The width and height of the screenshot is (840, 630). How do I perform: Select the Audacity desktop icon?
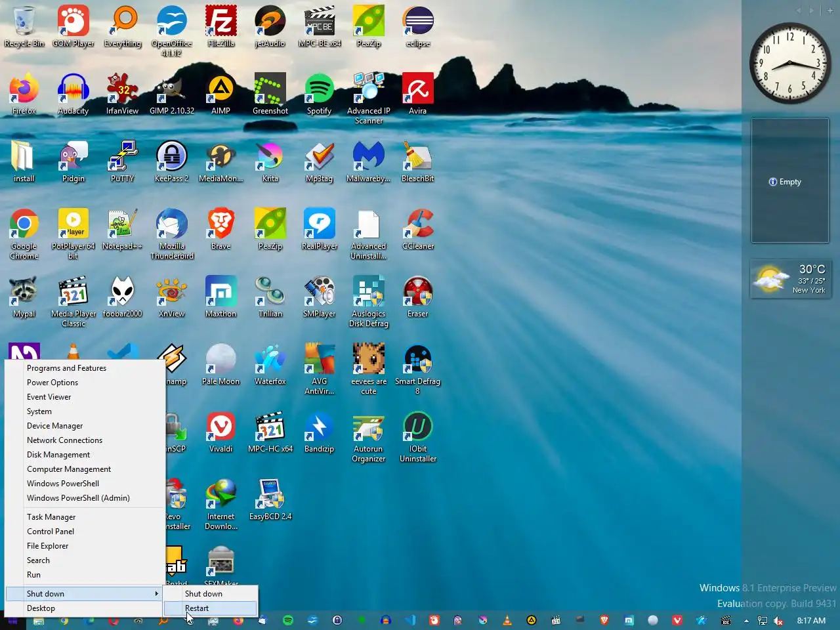pyautogui.click(x=73, y=94)
